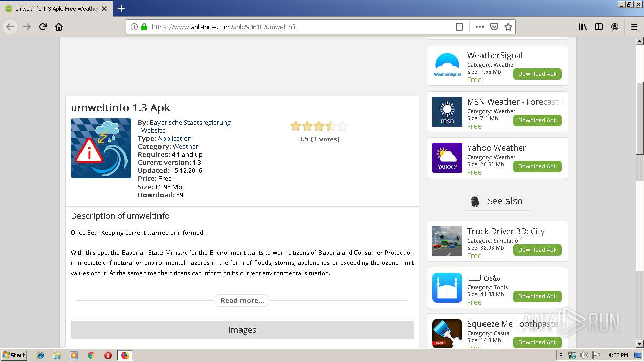Open Action Center flag tray icon
The image size is (644, 362).
(595, 355)
